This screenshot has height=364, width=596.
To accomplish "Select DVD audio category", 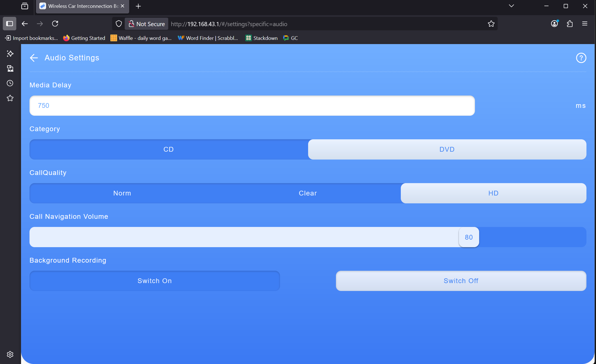I will 447,149.
